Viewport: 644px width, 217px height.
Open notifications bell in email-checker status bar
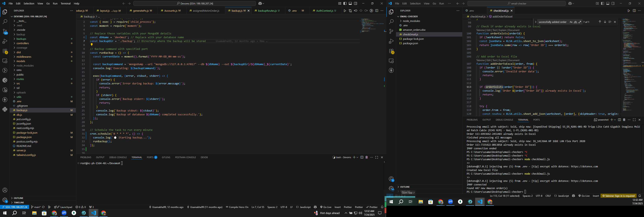click(640, 196)
